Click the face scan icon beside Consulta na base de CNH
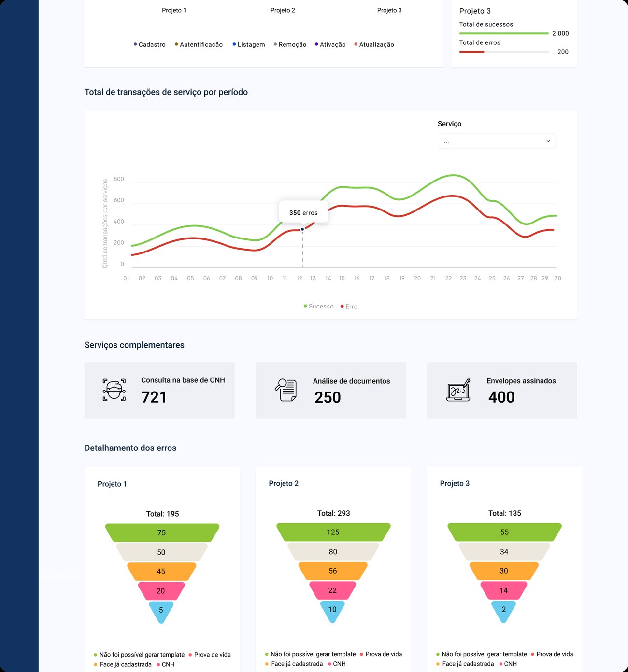Screen dimensions: 628x672 pyautogui.click(x=114, y=390)
